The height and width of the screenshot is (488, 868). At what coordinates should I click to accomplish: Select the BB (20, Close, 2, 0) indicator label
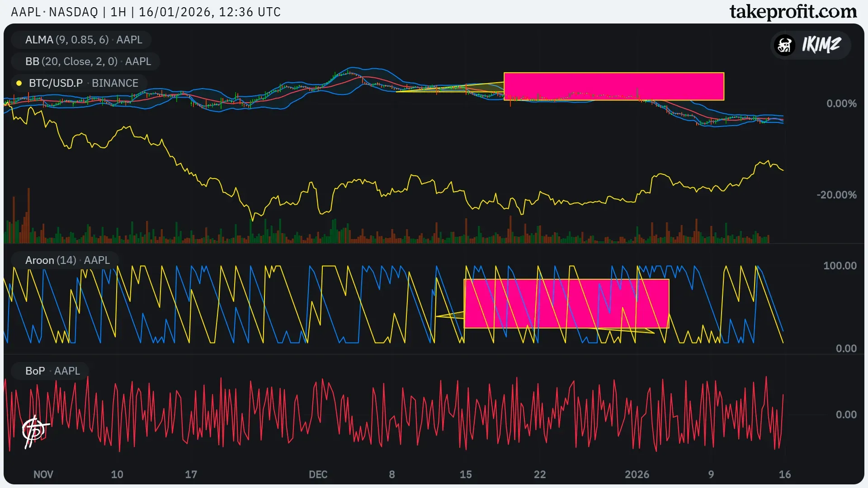coord(88,61)
